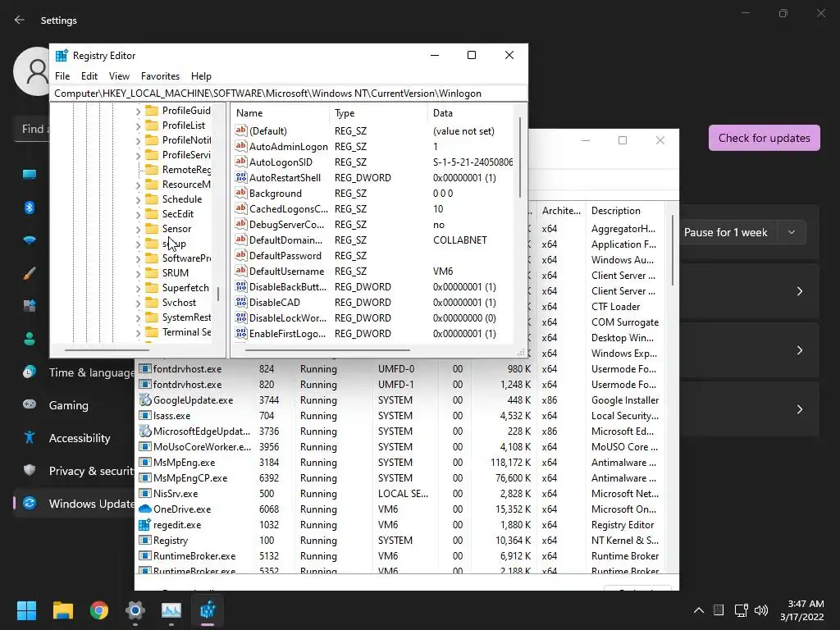
Task: Open Windows Start menu from taskbar
Action: coord(26,609)
